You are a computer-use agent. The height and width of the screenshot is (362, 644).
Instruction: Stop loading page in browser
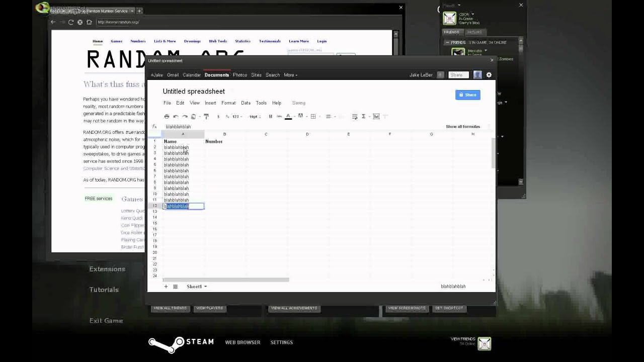pyautogui.click(x=80, y=22)
